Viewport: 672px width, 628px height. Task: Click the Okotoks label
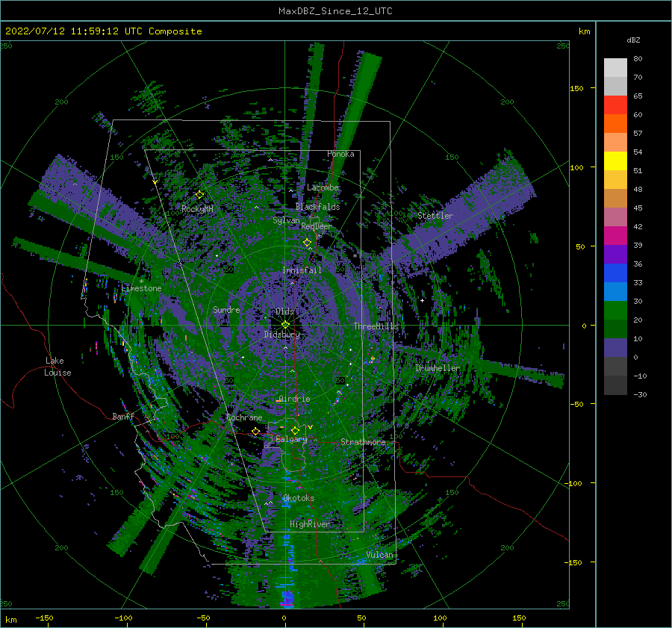point(299,498)
